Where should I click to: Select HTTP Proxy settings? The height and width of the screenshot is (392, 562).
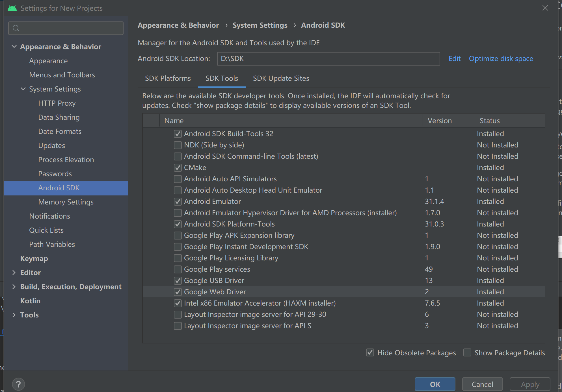coord(57,103)
